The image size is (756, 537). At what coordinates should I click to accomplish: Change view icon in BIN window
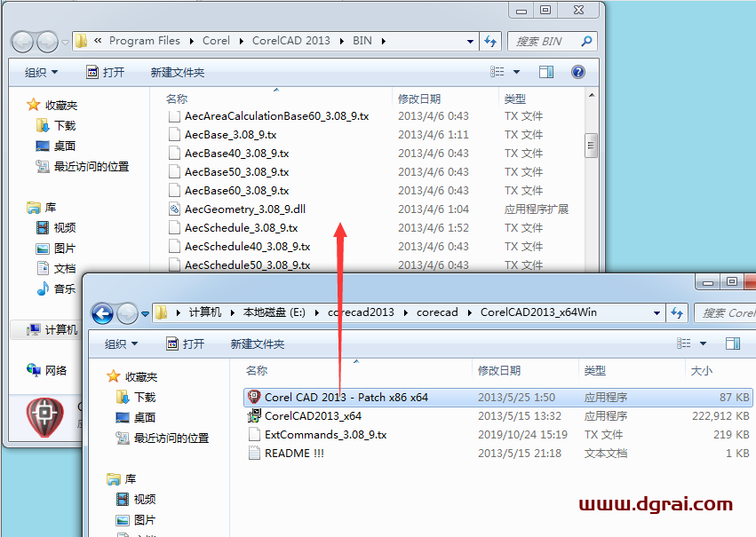point(497,72)
